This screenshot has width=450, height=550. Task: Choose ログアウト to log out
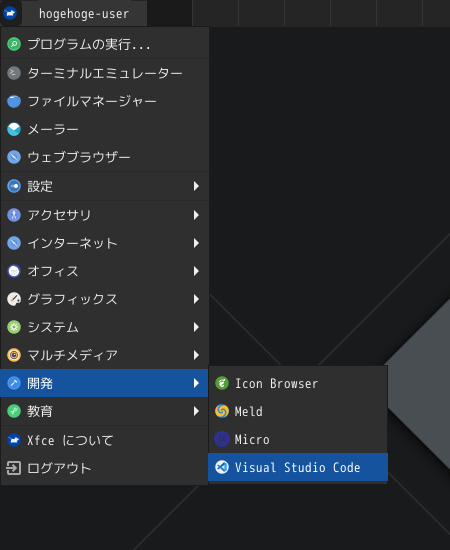click(x=105, y=468)
